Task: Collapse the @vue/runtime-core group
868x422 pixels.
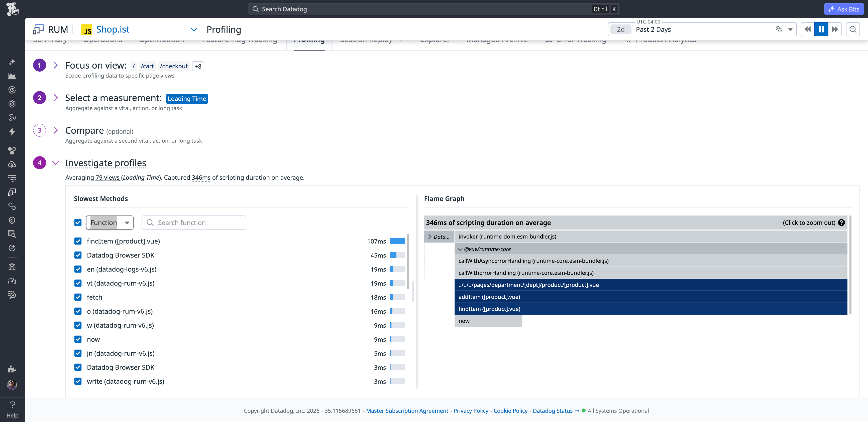Action: point(460,249)
